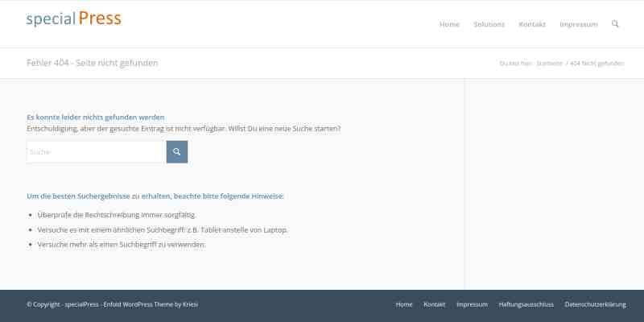Open the footer Home link
This screenshot has width=644, height=322.
[404, 304]
